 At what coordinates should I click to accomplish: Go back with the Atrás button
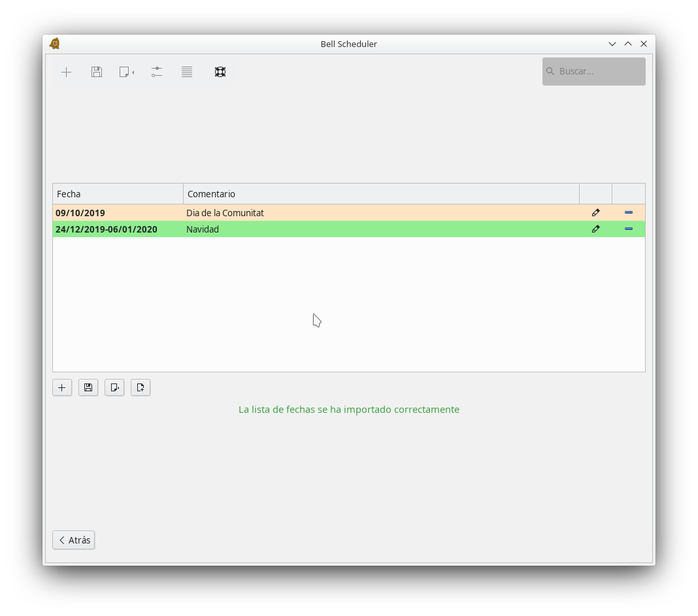(74, 540)
